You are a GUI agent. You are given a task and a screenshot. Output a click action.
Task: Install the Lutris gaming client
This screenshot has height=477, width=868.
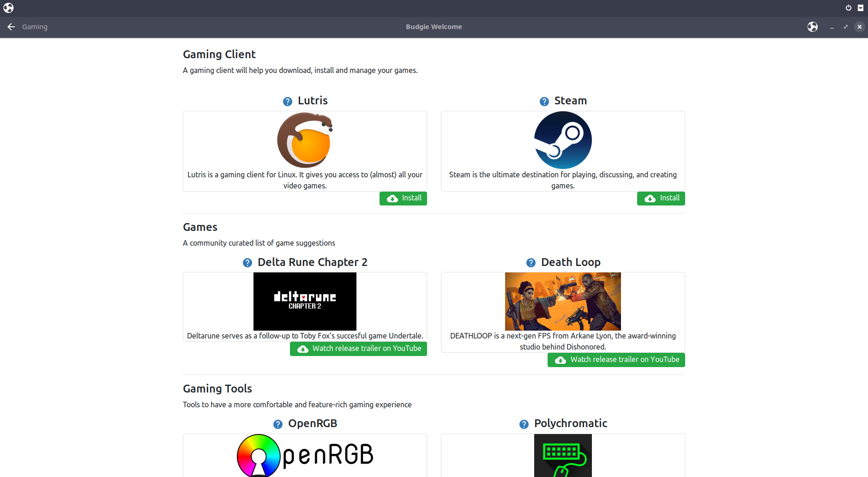pyautogui.click(x=403, y=198)
